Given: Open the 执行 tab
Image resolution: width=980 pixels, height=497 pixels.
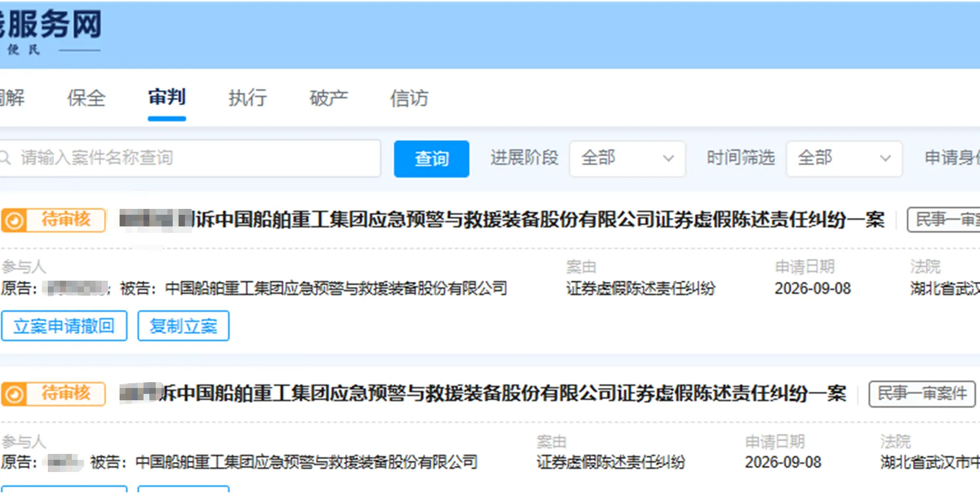Looking at the screenshot, I should (248, 98).
